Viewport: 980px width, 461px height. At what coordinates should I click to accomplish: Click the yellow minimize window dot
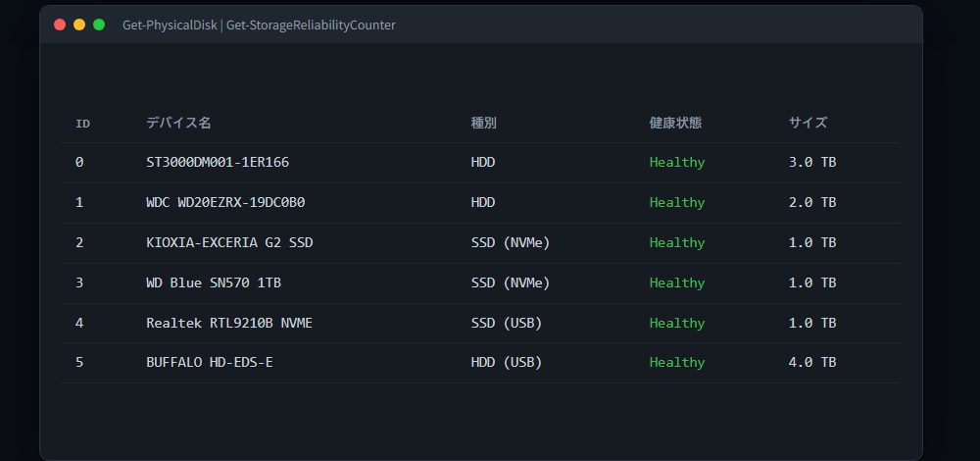[79, 26]
